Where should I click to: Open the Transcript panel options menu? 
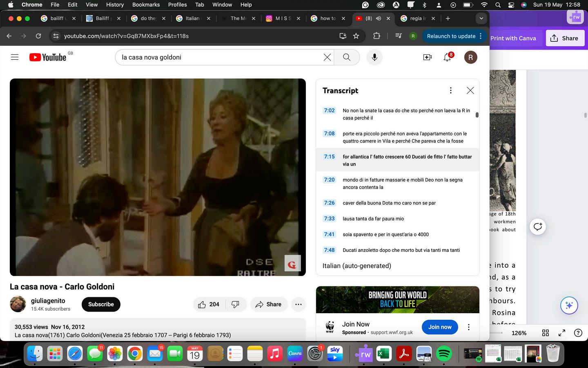[x=451, y=90]
